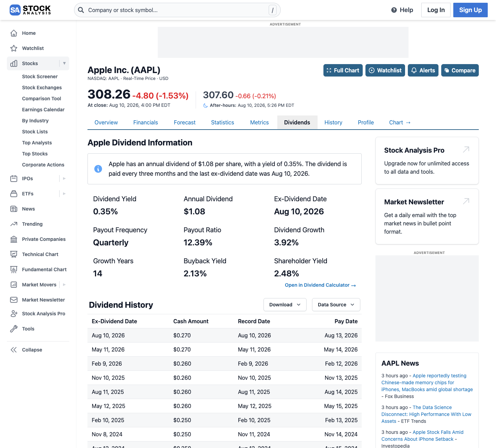Switch to the History tab

click(x=333, y=122)
